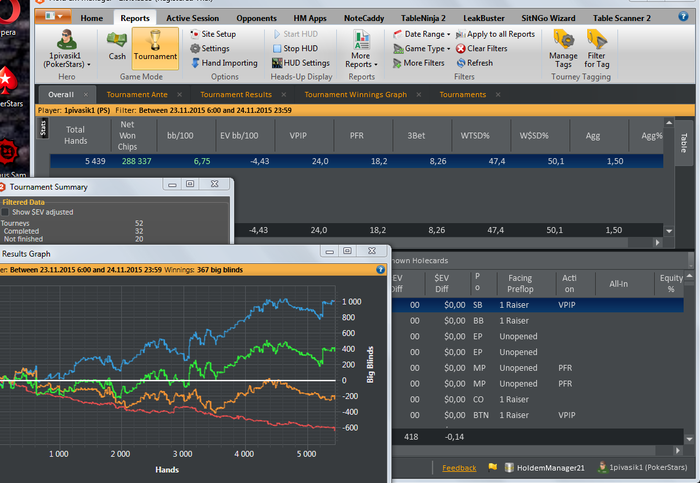Viewport: 700px width, 483px height.
Task: Sort by VPIP column header
Action: [298, 135]
